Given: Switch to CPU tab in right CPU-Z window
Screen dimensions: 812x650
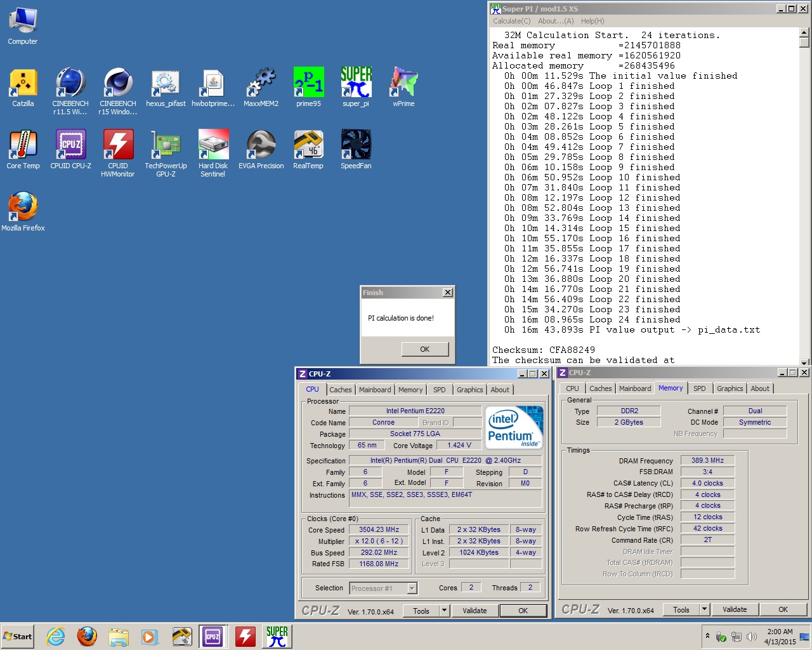Looking at the screenshot, I should (x=572, y=388).
